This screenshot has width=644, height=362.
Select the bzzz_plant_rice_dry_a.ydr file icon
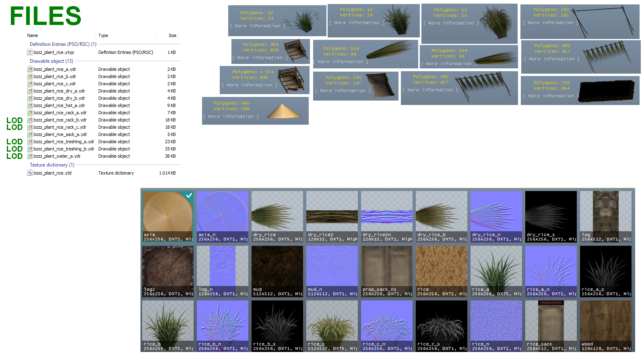pos(30,90)
